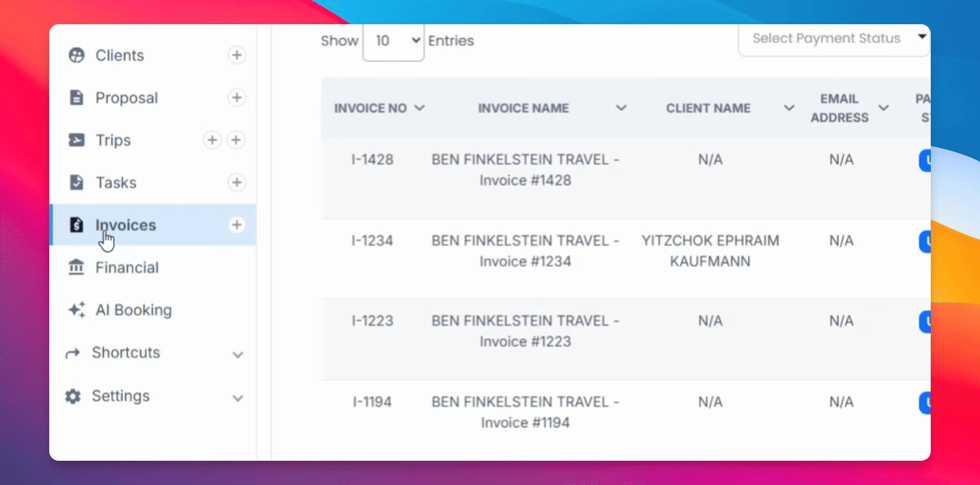Image resolution: width=980 pixels, height=485 pixels.
Task: Sort by Invoice No column chevron
Action: tap(419, 108)
